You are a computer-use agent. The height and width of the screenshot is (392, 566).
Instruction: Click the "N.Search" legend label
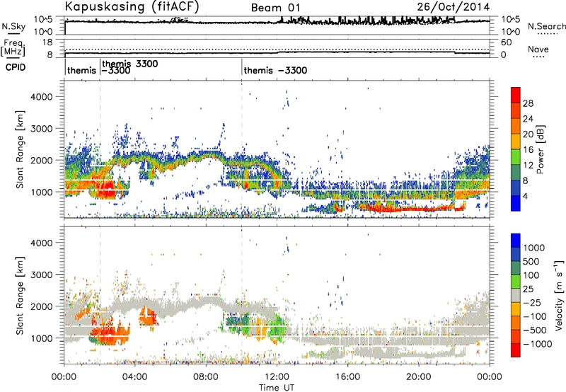click(546, 26)
